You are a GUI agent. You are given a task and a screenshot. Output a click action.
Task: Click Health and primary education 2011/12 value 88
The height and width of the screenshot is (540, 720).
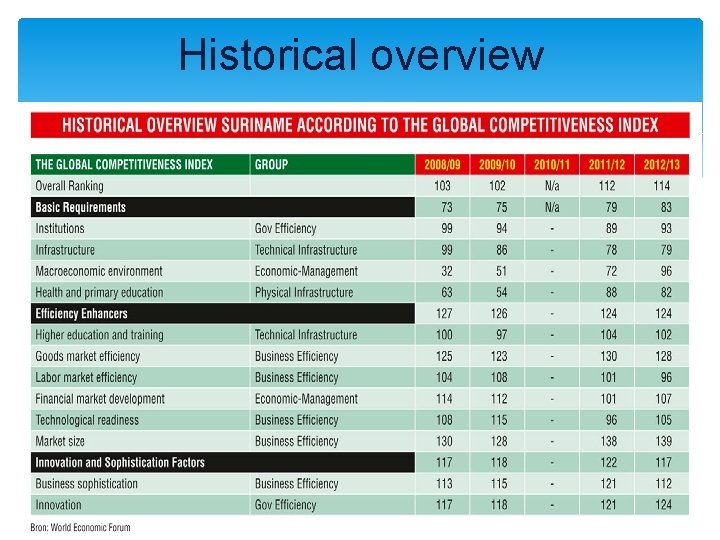point(611,292)
